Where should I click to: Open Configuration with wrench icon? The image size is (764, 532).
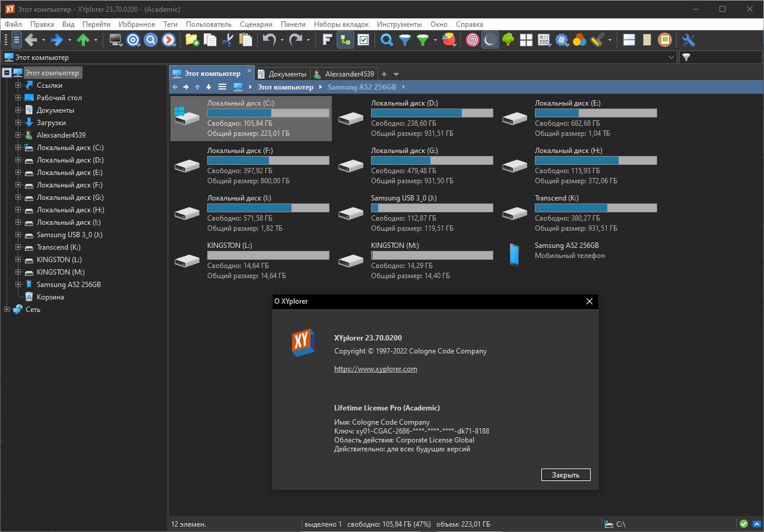click(689, 40)
